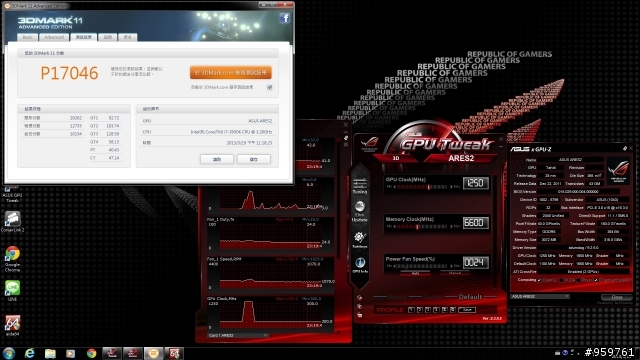Viewport: 640px width, 360px height.
Task: Launch Internet Explorer from taskbar
Action: (29, 353)
